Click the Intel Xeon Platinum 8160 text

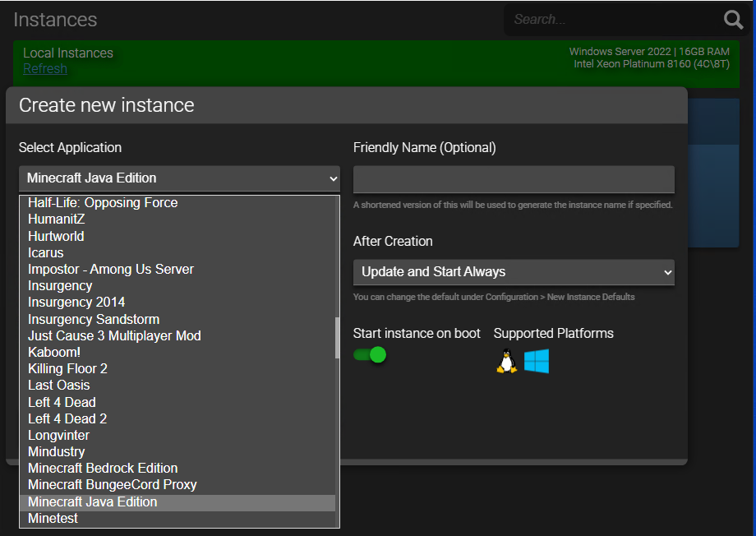coord(652,64)
